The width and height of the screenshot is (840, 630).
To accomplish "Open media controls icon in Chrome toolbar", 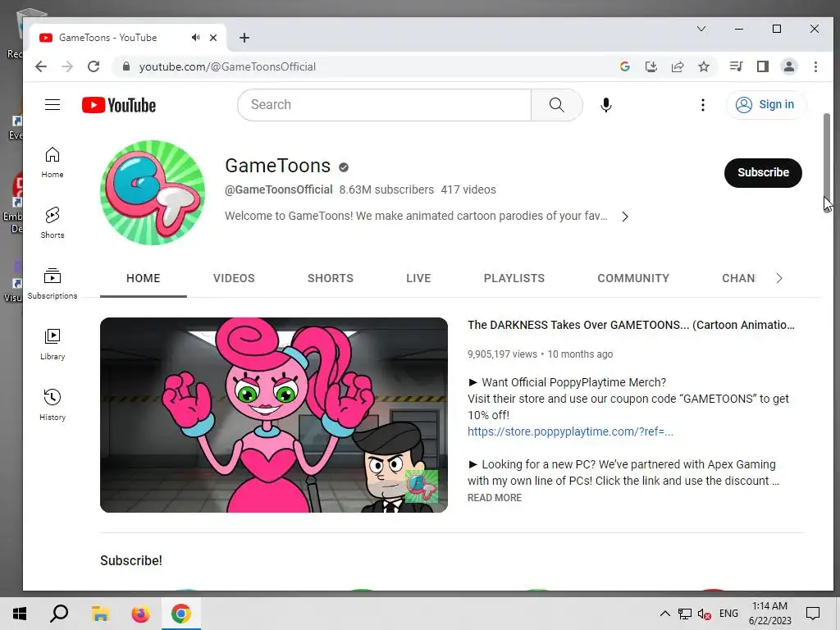I will 736,66.
